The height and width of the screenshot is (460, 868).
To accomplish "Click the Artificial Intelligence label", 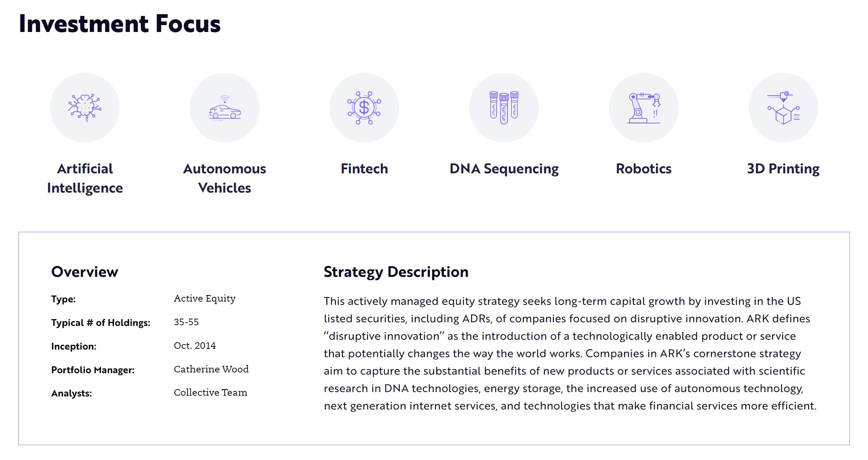I will (85, 178).
